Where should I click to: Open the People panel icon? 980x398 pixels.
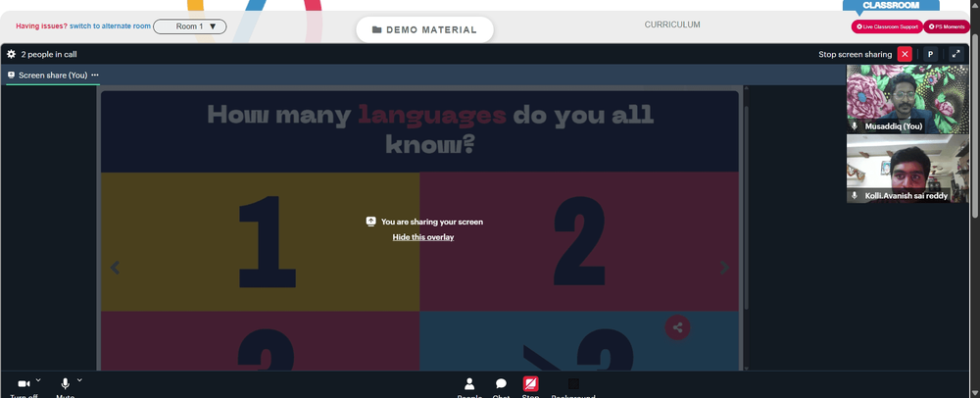click(469, 383)
